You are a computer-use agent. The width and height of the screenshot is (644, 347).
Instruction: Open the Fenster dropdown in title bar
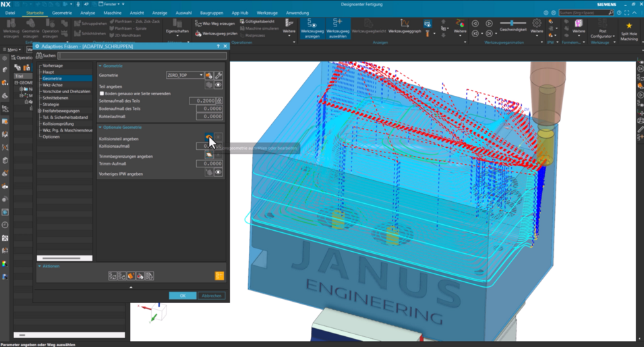point(112,4)
